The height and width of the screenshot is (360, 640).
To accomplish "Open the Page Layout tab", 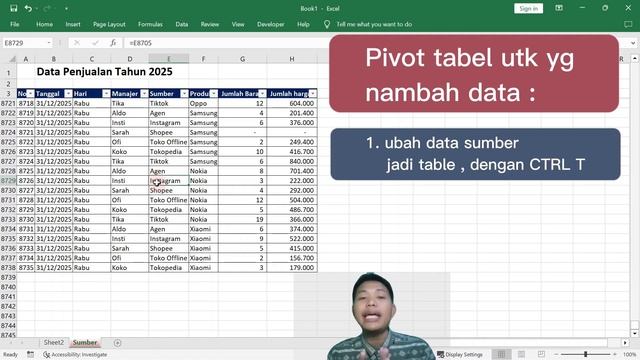I will [109, 24].
